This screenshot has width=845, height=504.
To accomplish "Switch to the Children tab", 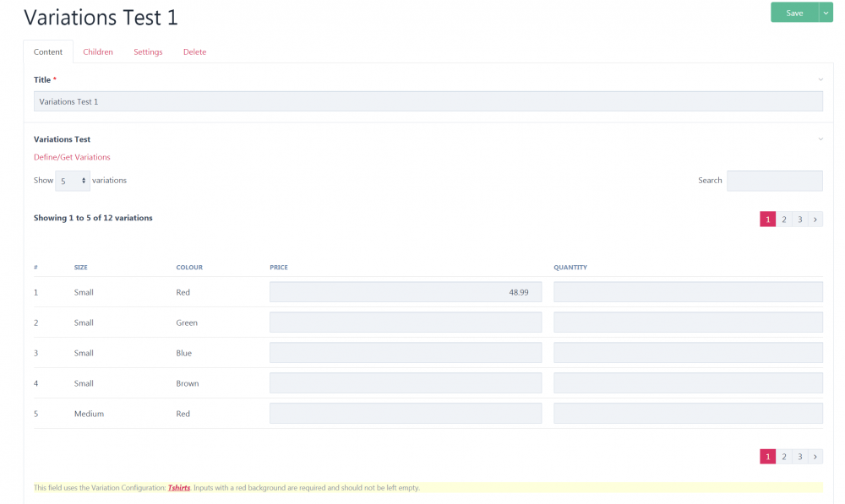I will [98, 52].
